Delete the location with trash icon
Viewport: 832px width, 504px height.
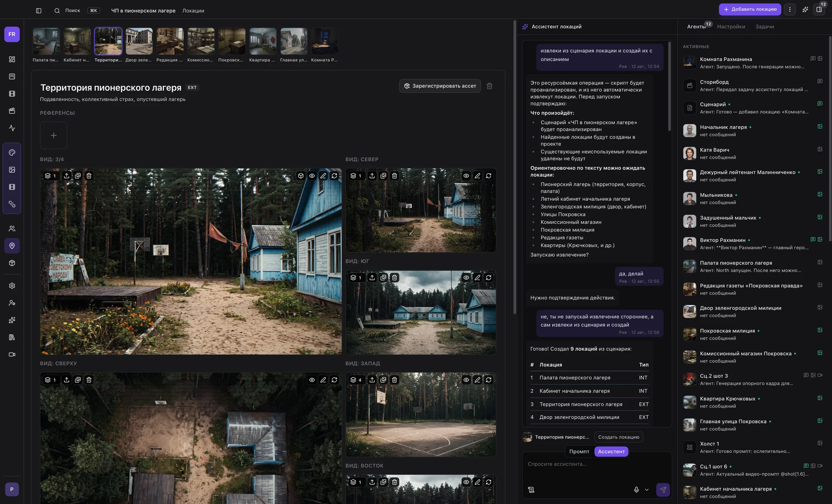pos(489,86)
